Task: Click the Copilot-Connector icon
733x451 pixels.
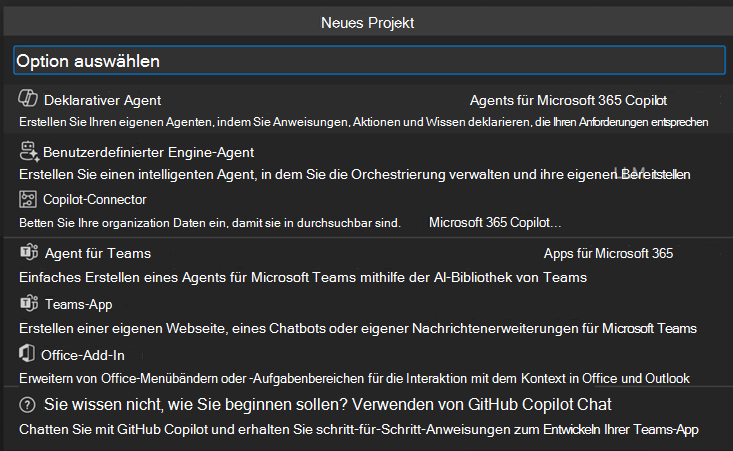Action: [x=28, y=199]
